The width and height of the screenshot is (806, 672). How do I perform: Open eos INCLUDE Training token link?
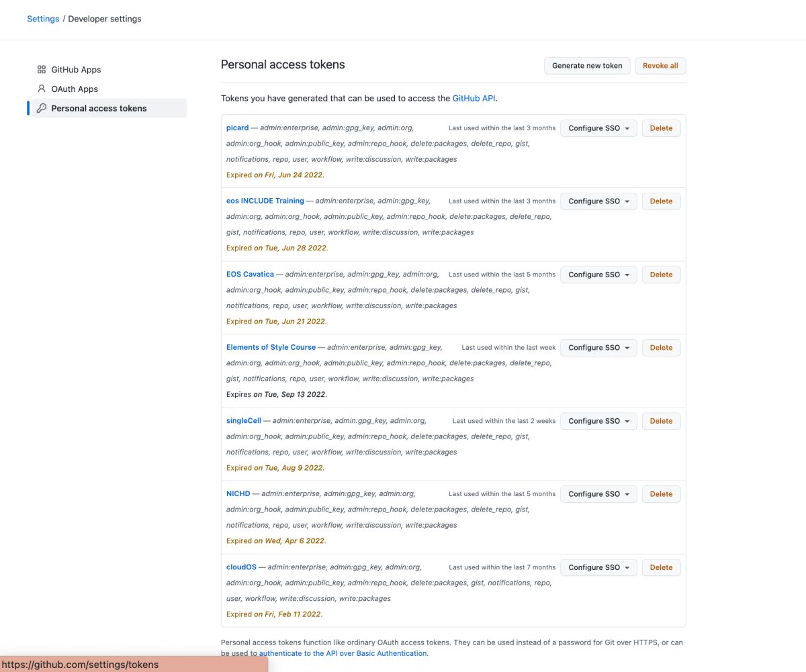265,201
